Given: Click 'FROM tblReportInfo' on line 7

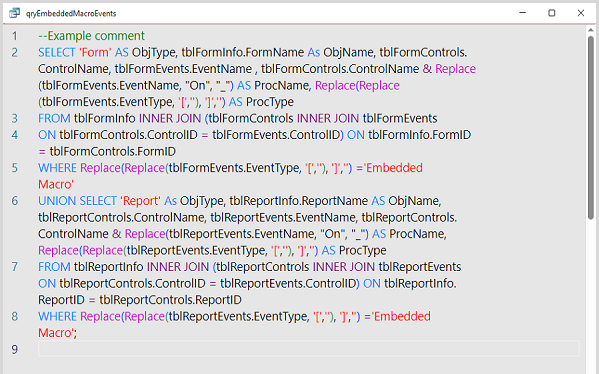Looking at the screenshot, I should click(91, 267).
